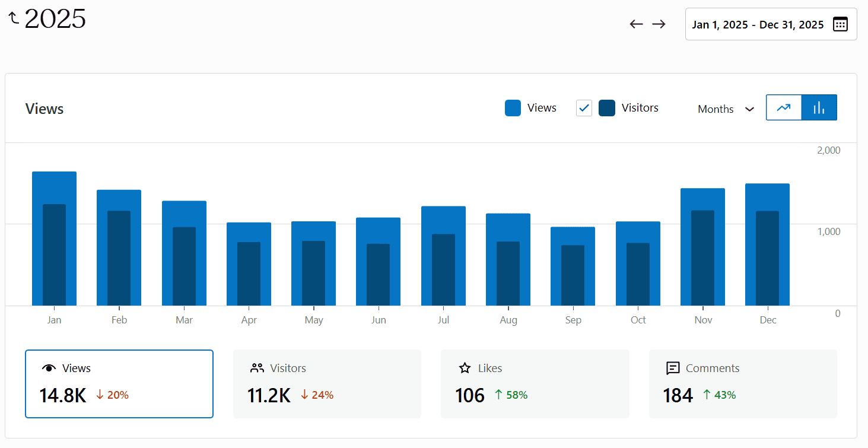Open the Visitors stats card

click(327, 383)
